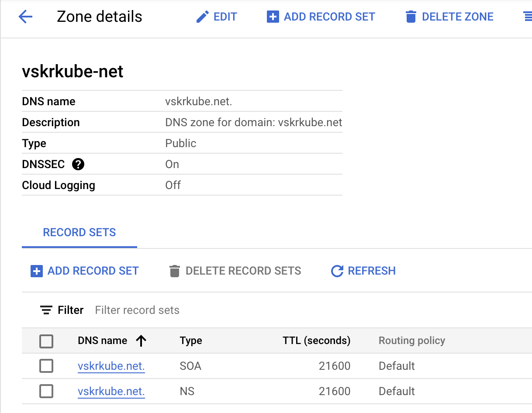Viewport: 532px width, 413px height.
Task: Click the Filter lines icon
Action: (x=46, y=310)
